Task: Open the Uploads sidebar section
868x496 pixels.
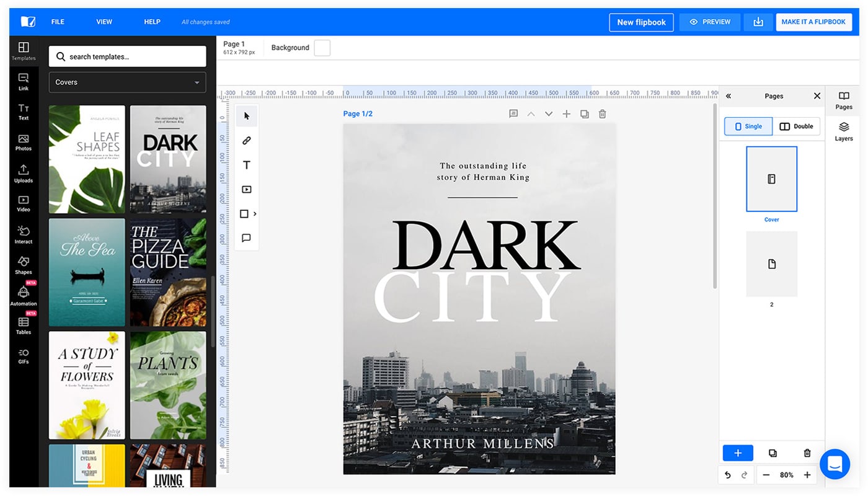Action: point(23,174)
